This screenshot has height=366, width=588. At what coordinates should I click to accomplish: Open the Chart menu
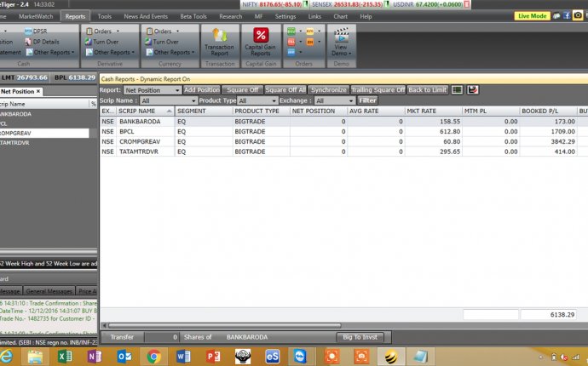(x=341, y=16)
